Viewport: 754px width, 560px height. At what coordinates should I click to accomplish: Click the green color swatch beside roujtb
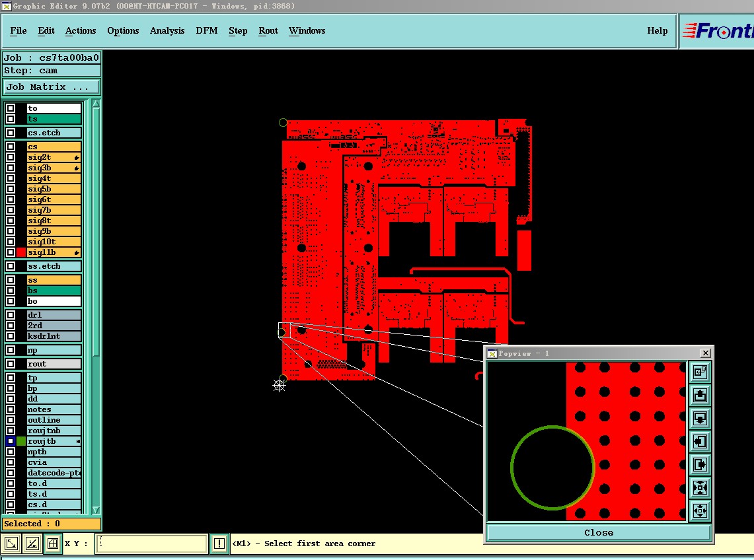[x=21, y=441]
